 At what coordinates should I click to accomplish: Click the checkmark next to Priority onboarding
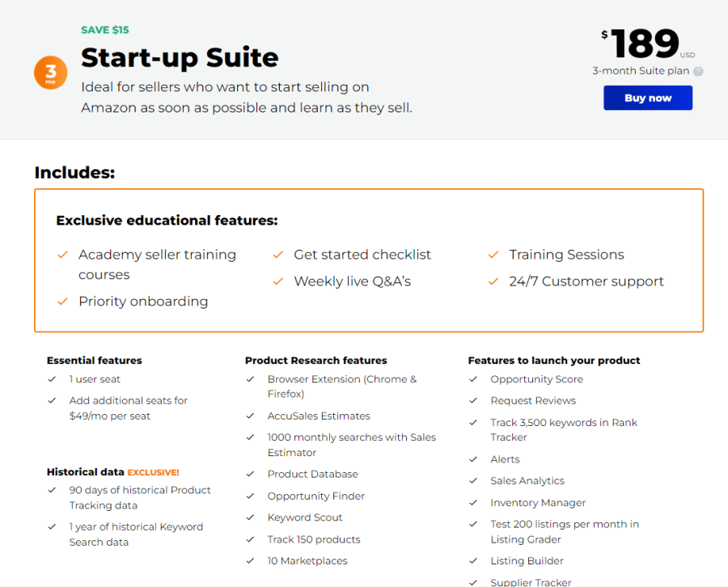click(62, 302)
